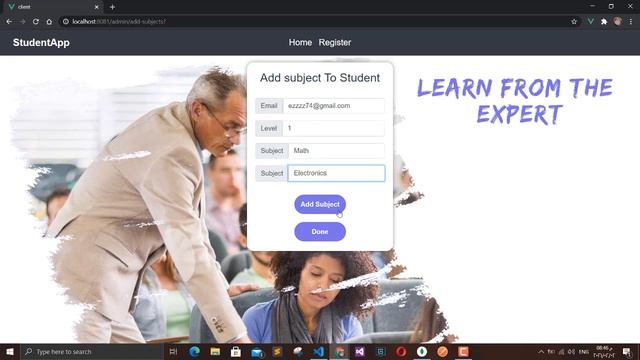
Task: Click the Add Subject button
Action: (x=320, y=204)
